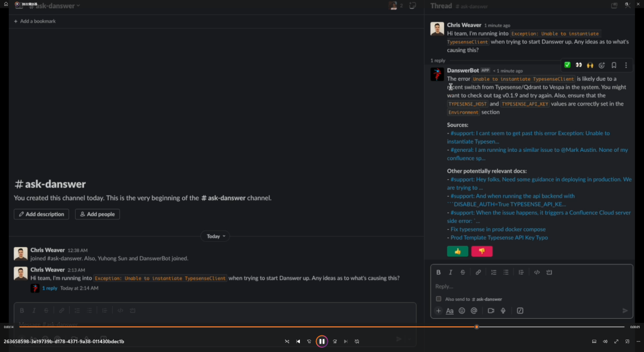Apply ordered list in thread reply
The image size is (644, 352).
494,272
